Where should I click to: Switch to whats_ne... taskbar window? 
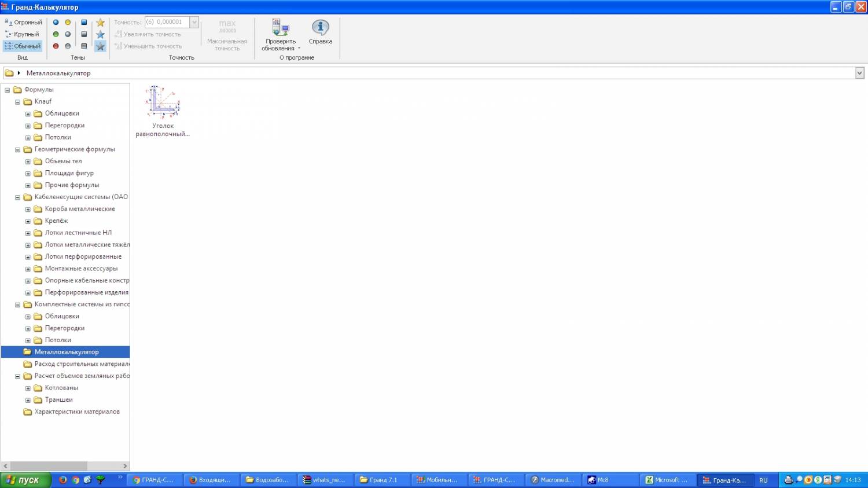[x=325, y=480]
